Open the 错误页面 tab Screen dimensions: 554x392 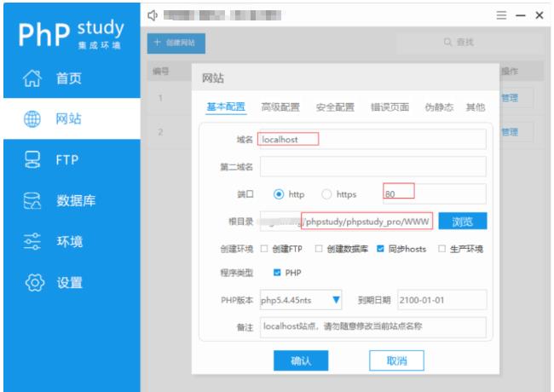coord(390,107)
